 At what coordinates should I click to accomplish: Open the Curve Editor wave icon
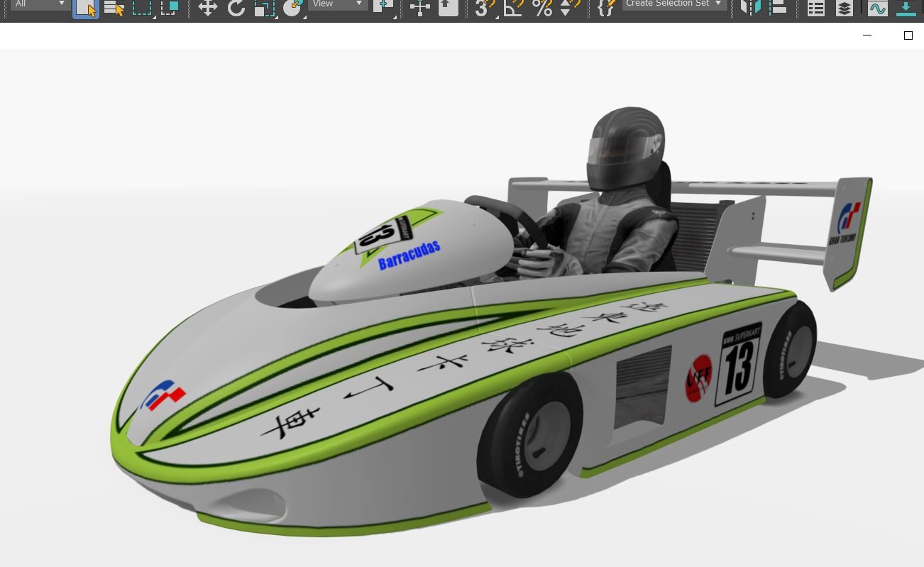coord(877,8)
